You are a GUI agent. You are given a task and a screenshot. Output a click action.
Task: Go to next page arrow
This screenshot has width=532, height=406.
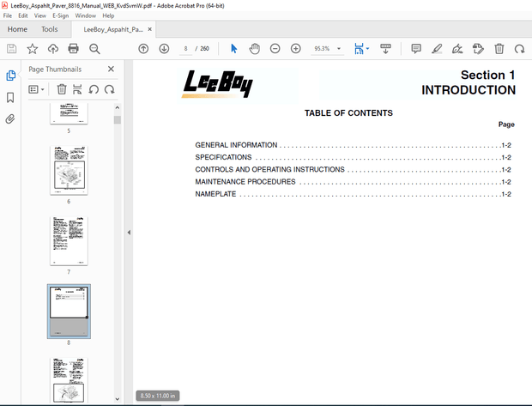pyautogui.click(x=164, y=49)
